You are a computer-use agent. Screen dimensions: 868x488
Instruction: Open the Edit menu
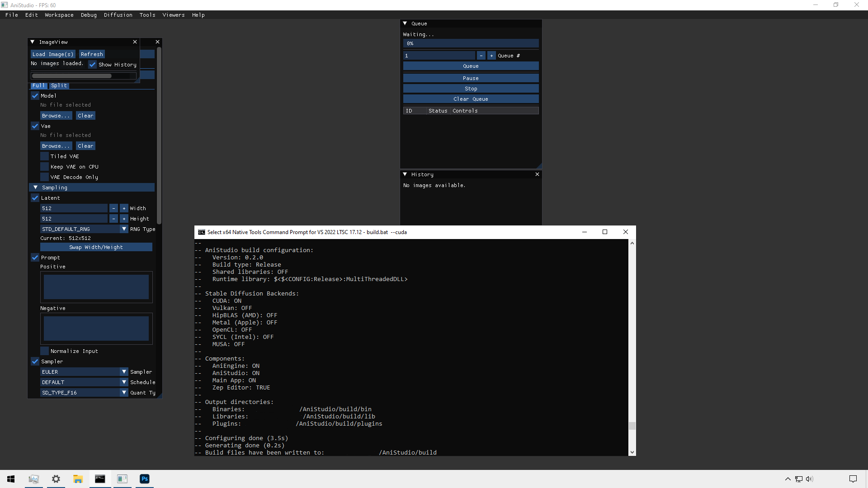32,15
